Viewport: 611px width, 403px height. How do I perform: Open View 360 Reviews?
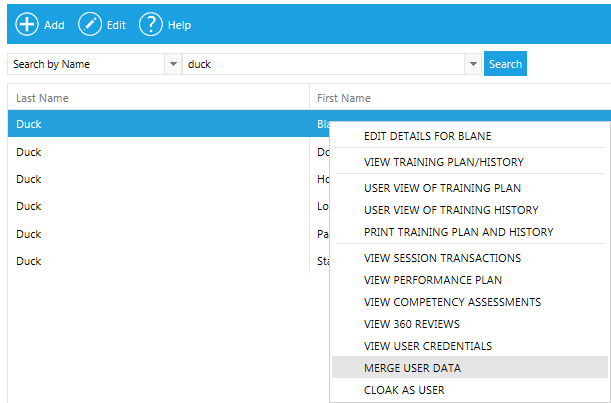[414, 324]
